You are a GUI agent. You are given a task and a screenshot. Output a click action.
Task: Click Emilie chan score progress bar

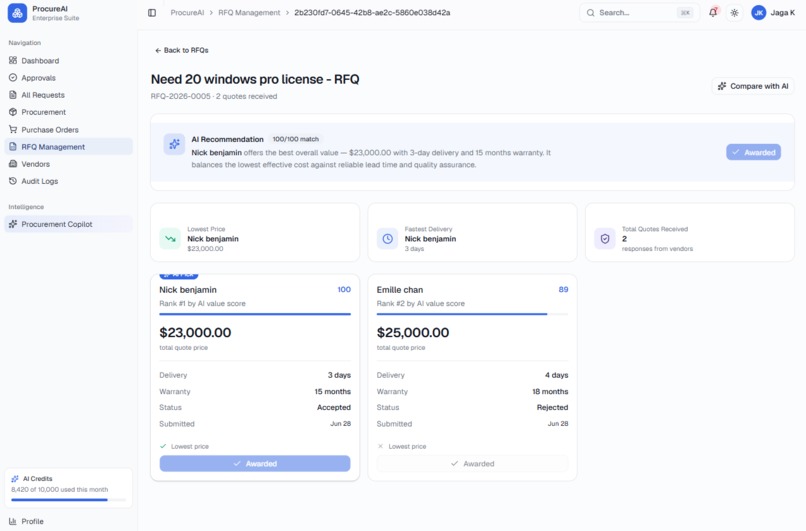point(472,314)
